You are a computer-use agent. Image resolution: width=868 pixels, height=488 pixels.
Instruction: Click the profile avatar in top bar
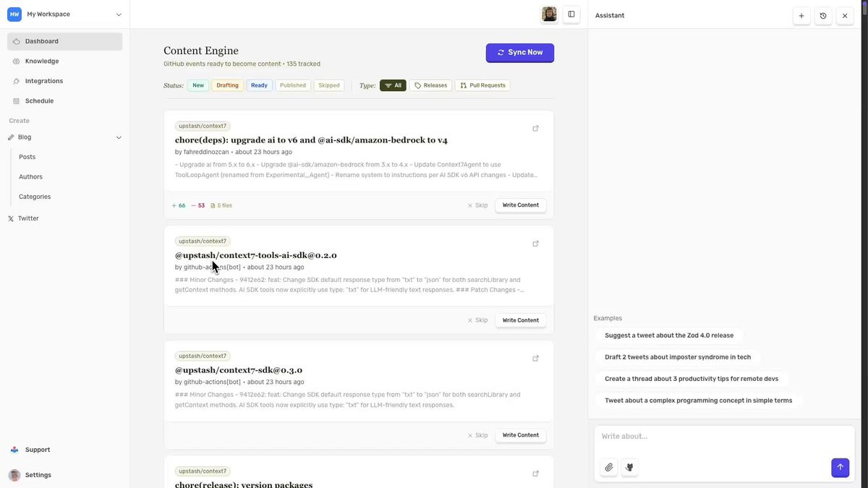pos(549,14)
